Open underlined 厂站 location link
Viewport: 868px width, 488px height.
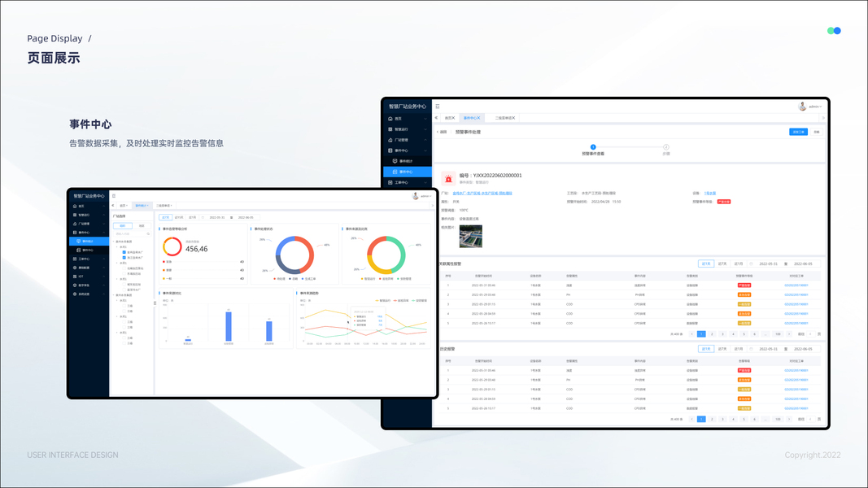pos(482,193)
